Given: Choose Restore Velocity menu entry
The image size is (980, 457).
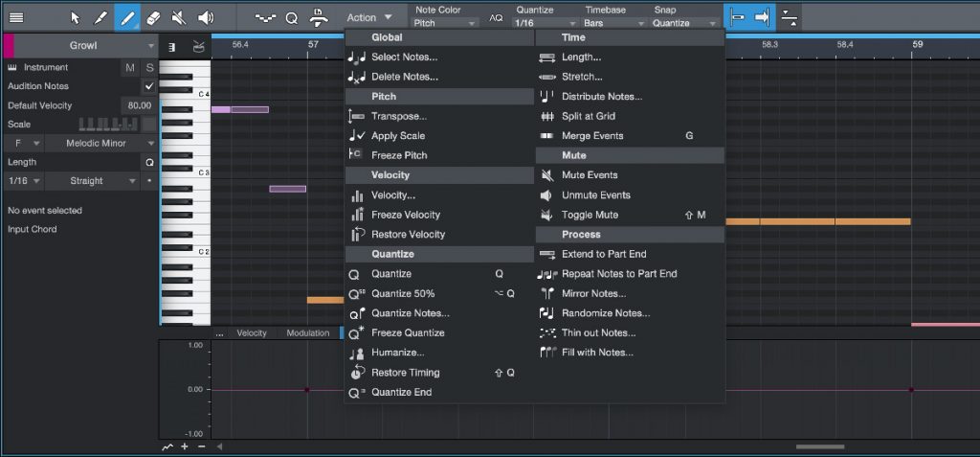Looking at the screenshot, I should (x=439, y=234).
